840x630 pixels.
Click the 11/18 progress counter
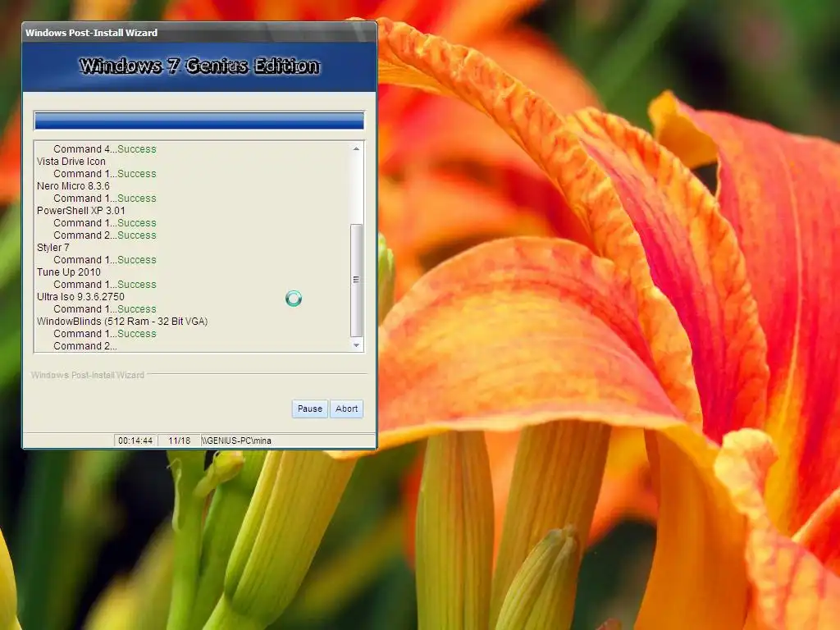click(180, 441)
